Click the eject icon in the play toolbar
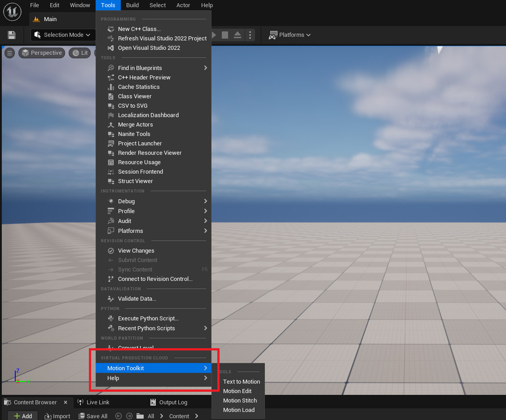This screenshot has height=420, width=506. 238,35
